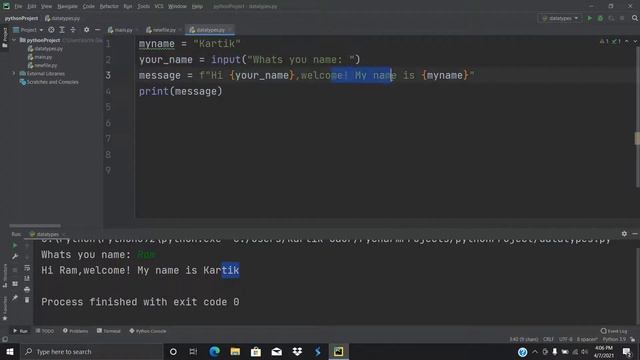Rerun datatypes with the green Run panel arrow
Image resolution: width=640 pixels, height=360 pixels.
click(15, 245)
